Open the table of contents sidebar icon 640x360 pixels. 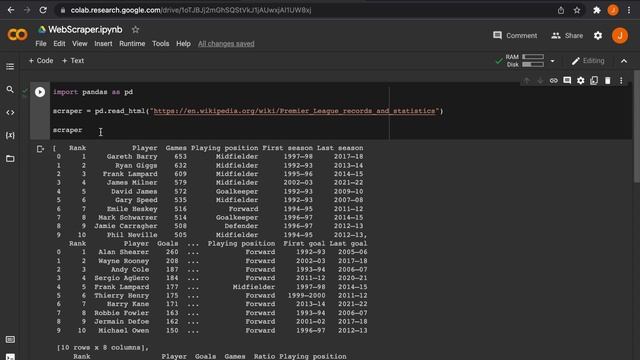pyautogui.click(x=10, y=66)
